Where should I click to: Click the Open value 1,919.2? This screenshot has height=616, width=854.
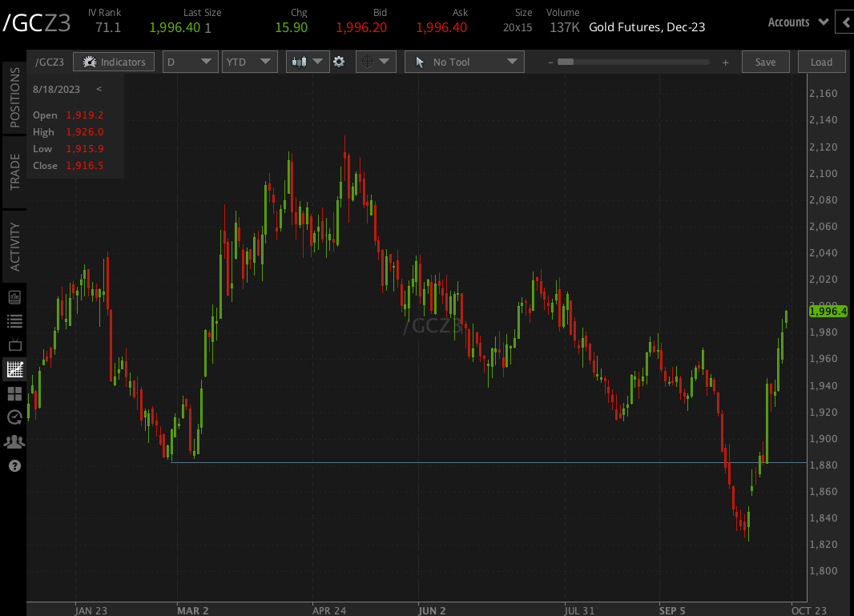[x=85, y=115]
